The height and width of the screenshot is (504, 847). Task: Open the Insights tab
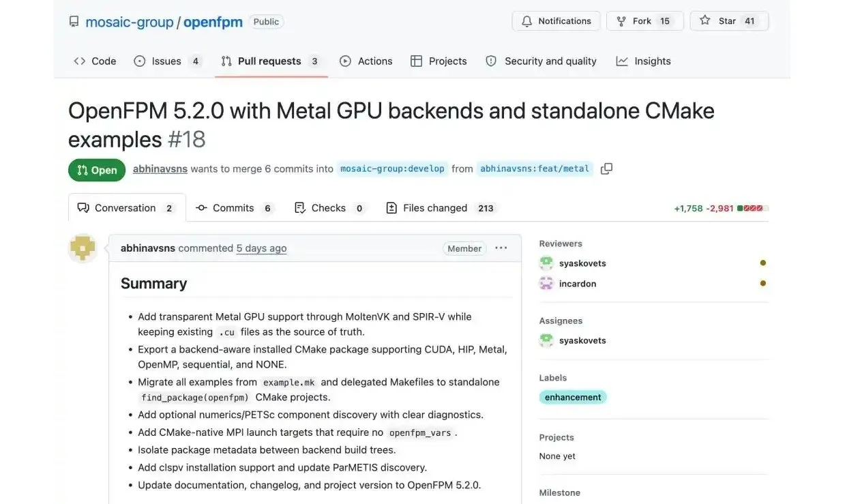[644, 61]
